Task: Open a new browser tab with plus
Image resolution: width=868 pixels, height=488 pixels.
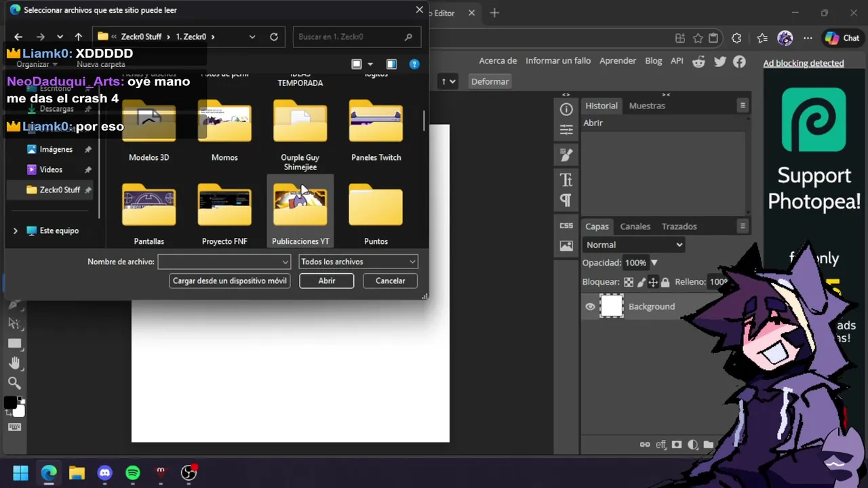Action: pyautogui.click(x=494, y=13)
